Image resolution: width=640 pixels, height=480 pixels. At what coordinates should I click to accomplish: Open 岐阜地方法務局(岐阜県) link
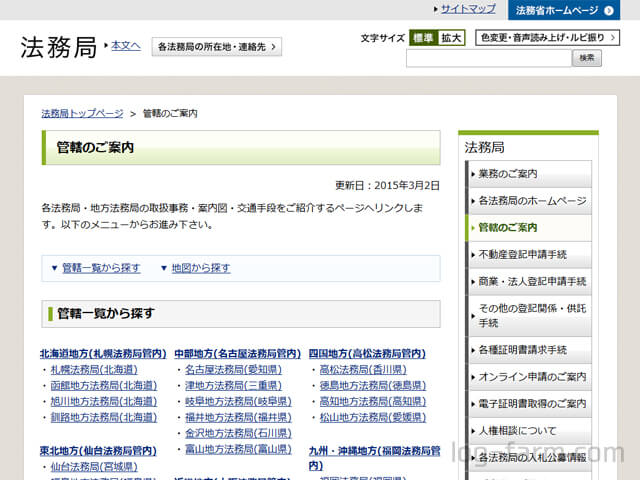click(238, 402)
